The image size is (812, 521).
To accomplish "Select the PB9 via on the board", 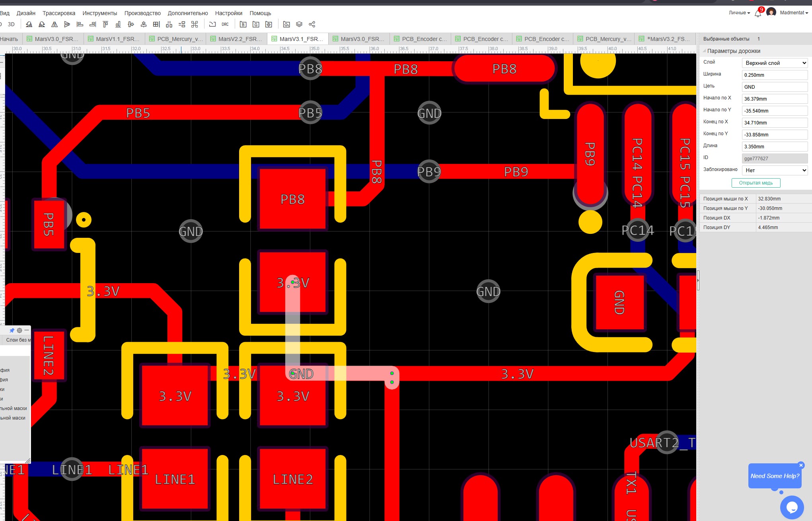I will click(429, 171).
